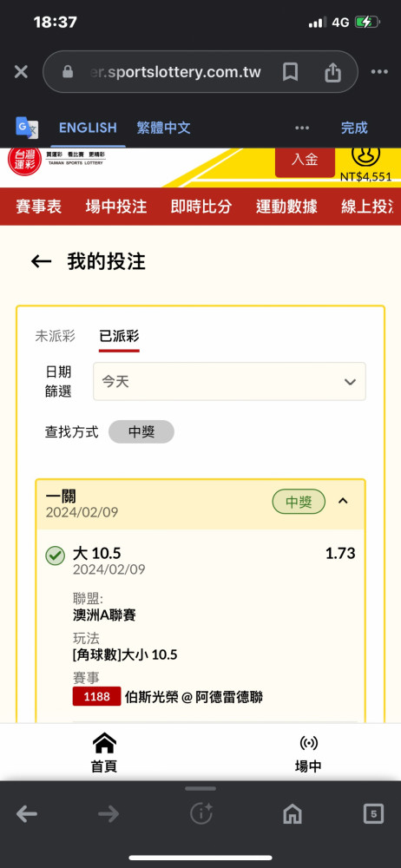Open the user account profile icon
This screenshot has width=401, height=868.
coord(366,155)
